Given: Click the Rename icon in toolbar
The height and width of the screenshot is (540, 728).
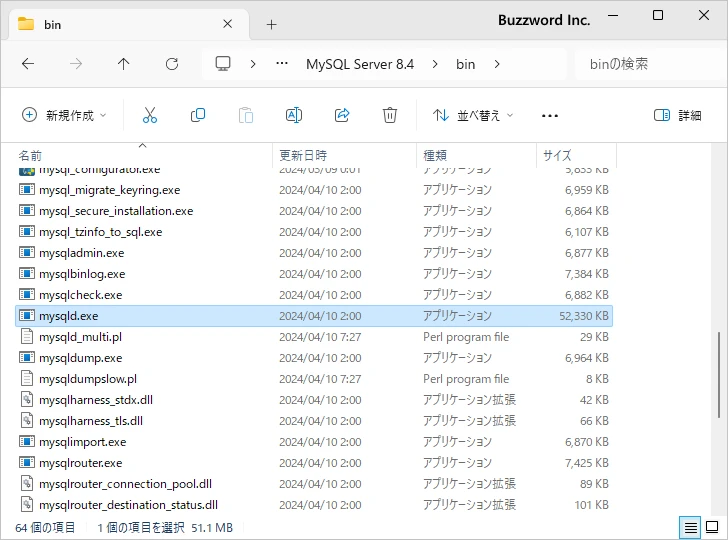Looking at the screenshot, I should [x=294, y=115].
